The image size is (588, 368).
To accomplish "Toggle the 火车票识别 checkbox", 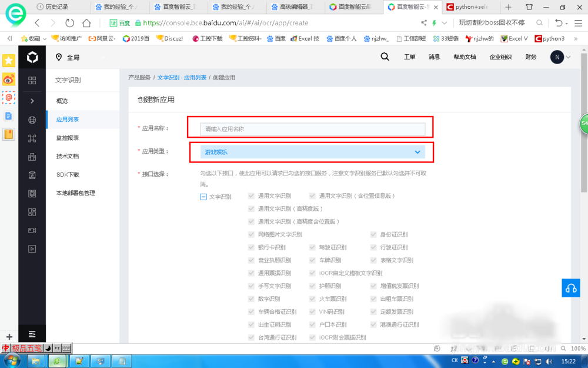I will [x=312, y=299].
